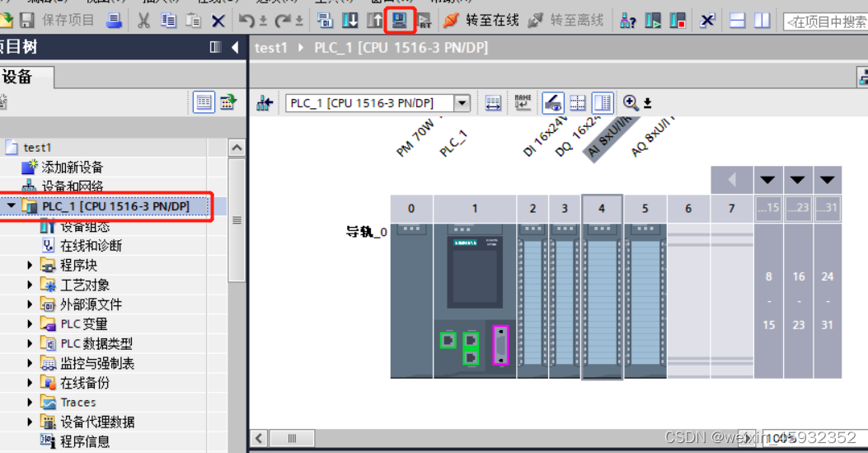Open the zoom level dropdown arrow
The height and width of the screenshot is (453, 868).
point(647,103)
